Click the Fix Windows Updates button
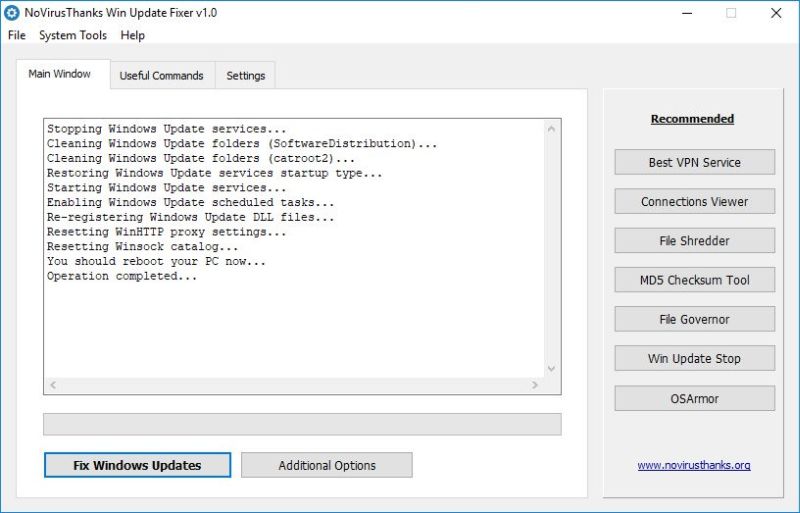 point(137,465)
